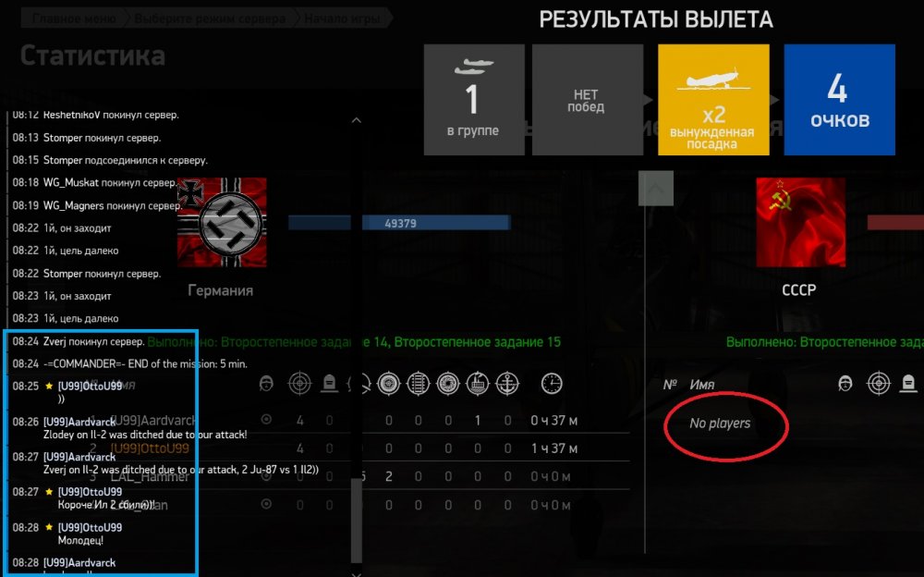This screenshot has height=577, width=924.
Task: Click the tombstone deaths column icon for Germany
Action: click(x=330, y=384)
